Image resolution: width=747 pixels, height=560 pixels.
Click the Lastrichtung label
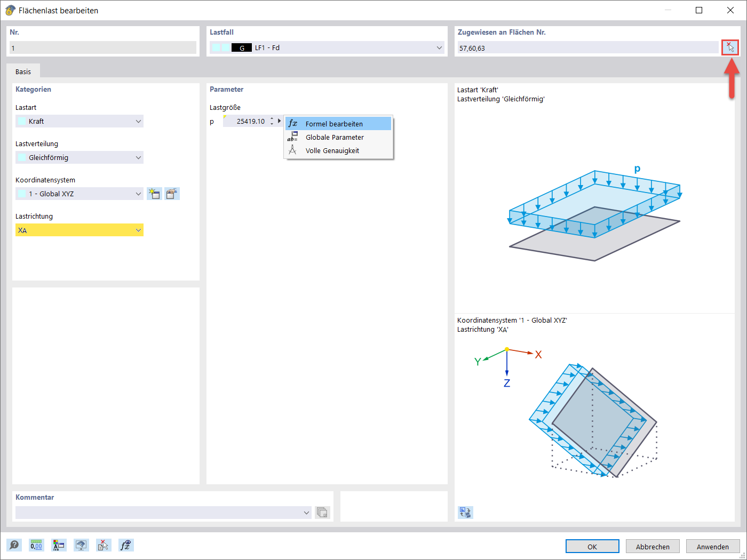(x=34, y=216)
